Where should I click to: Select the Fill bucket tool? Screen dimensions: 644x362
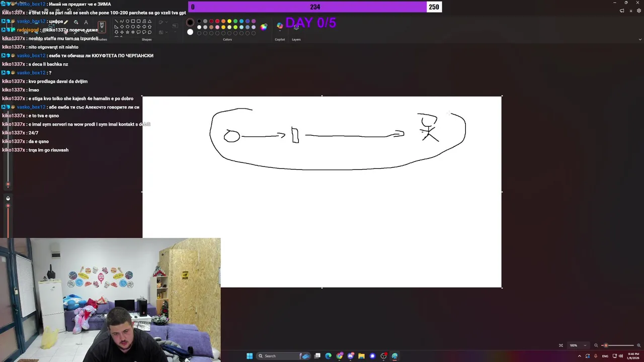click(x=76, y=22)
